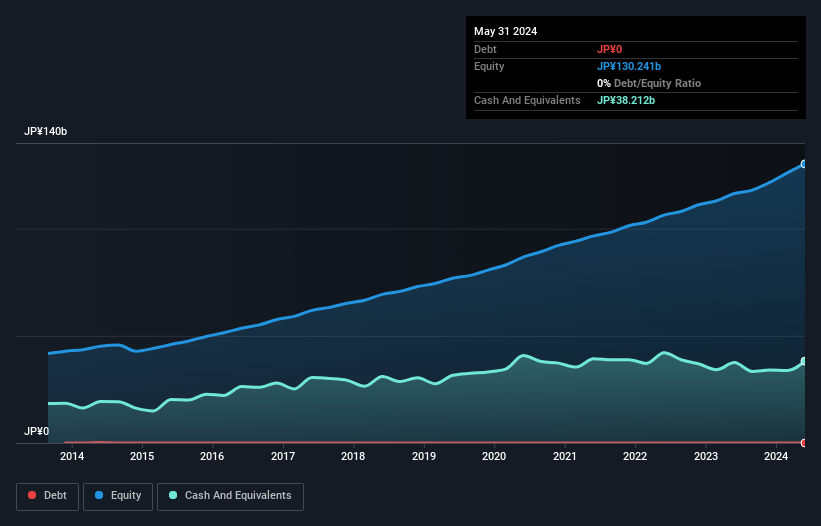The height and width of the screenshot is (526, 821).
Task: Click the JP¥0 y-axis label
Action: (36, 432)
